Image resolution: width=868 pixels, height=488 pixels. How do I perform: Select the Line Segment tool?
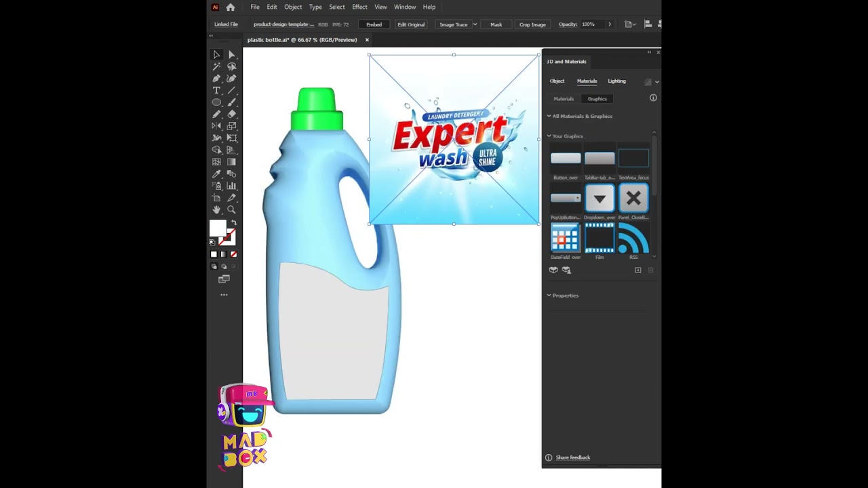coord(231,90)
